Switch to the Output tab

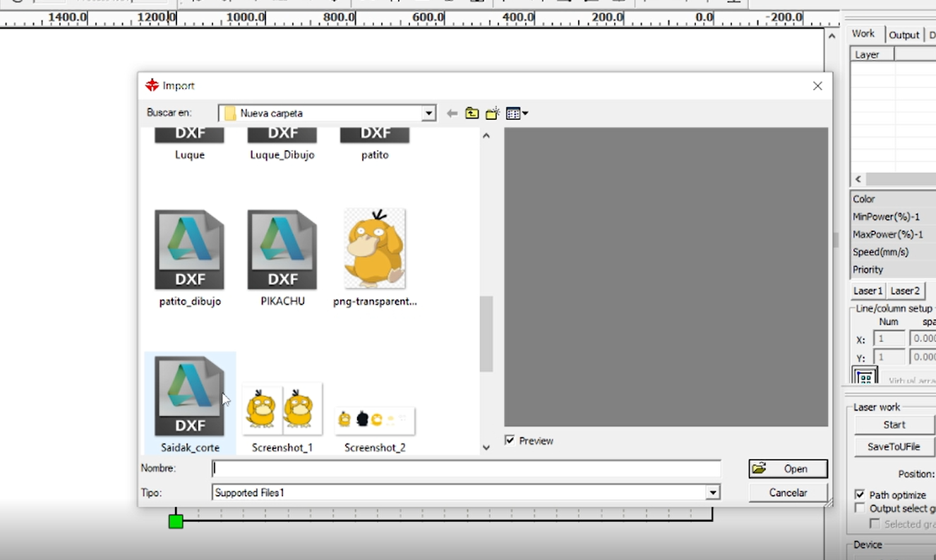[904, 35]
